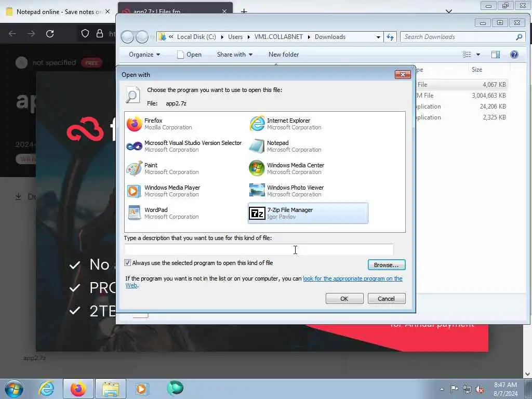Cancel the Open with dialog
The height and width of the screenshot is (399, 532).
tap(387, 299)
